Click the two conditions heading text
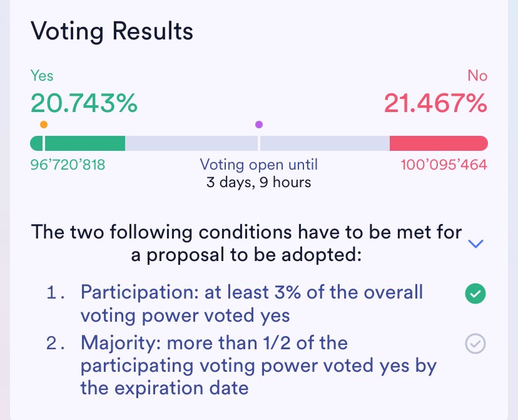The height and width of the screenshot is (420, 518). tap(247, 243)
